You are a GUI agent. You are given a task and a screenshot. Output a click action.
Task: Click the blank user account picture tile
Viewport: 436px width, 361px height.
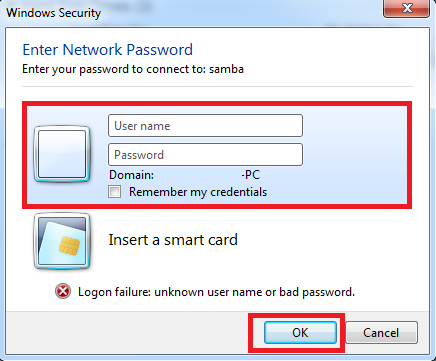tap(62, 154)
